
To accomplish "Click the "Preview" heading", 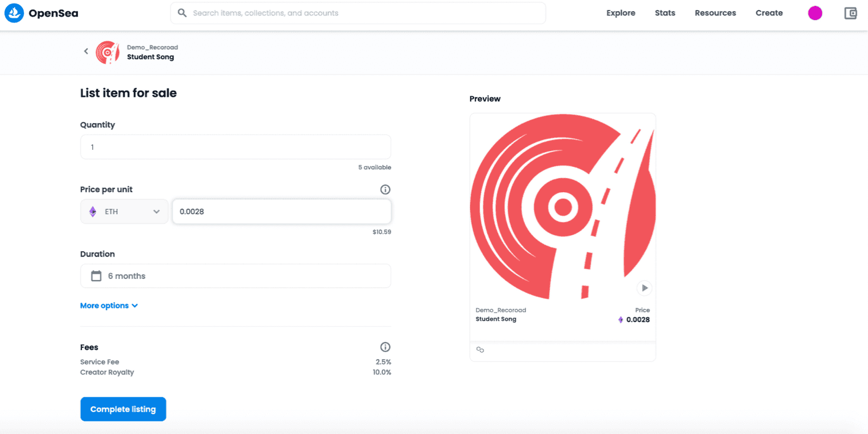I will [485, 98].
